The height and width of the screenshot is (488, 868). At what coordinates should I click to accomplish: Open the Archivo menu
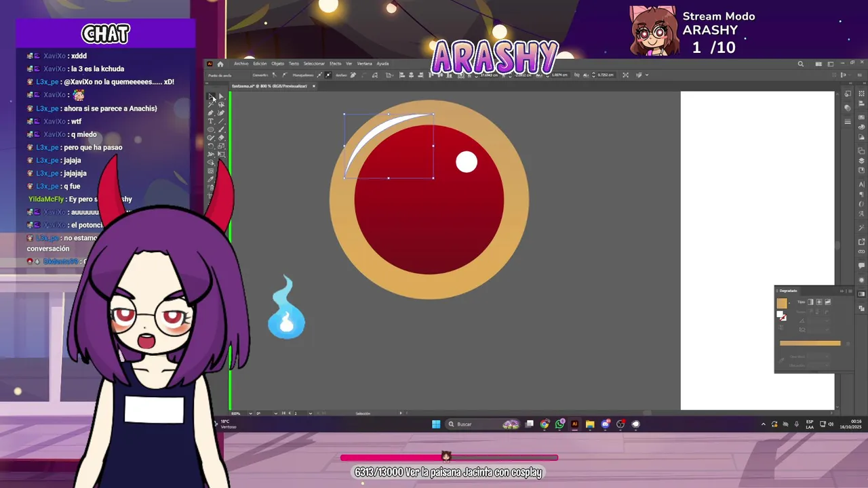click(x=241, y=64)
